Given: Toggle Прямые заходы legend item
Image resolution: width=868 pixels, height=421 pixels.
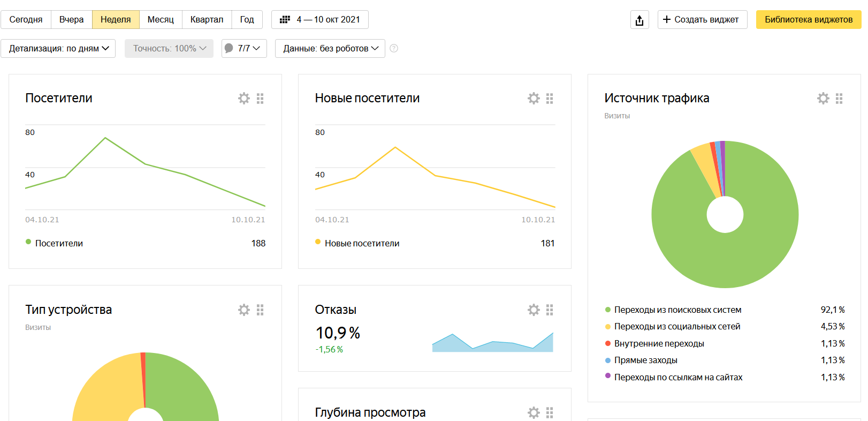Looking at the screenshot, I should pyautogui.click(x=645, y=360).
